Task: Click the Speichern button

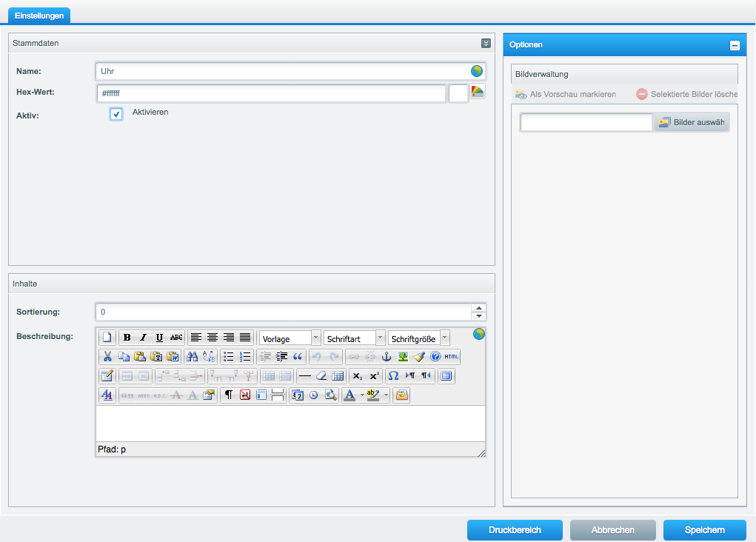Action: [704, 530]
